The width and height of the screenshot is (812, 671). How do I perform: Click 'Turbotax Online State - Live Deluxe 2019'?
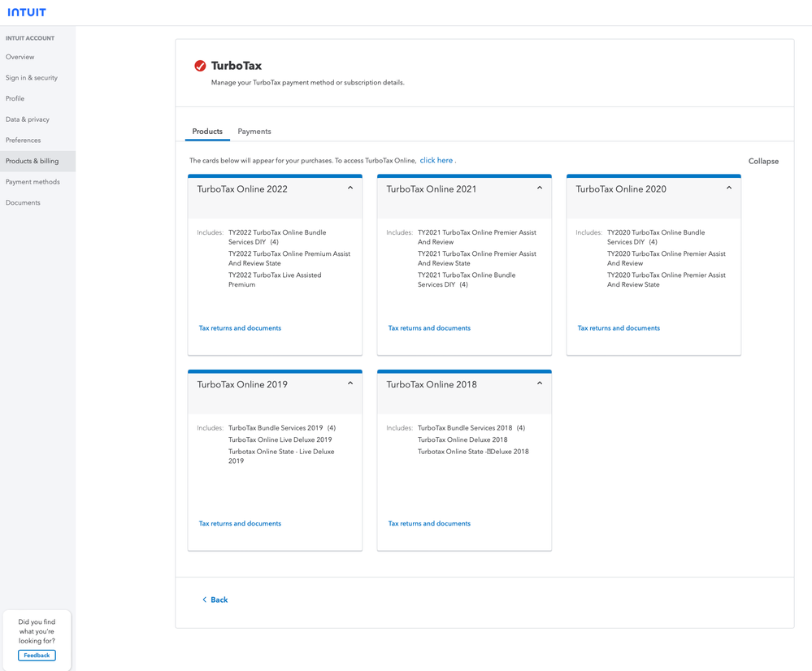[x=281, y=457]
